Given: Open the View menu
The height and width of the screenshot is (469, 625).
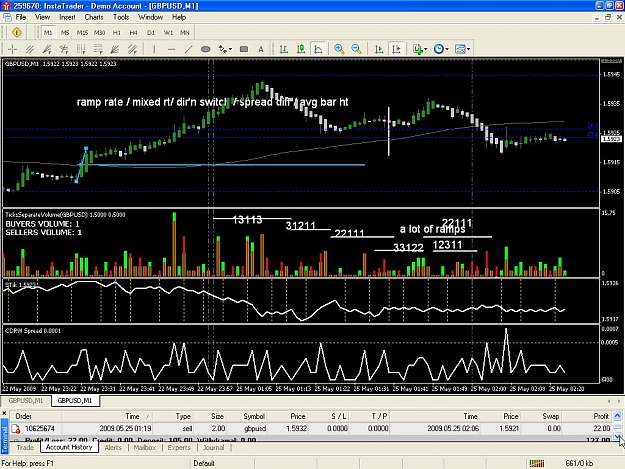Looking at the screenshot, I should 42,17.
